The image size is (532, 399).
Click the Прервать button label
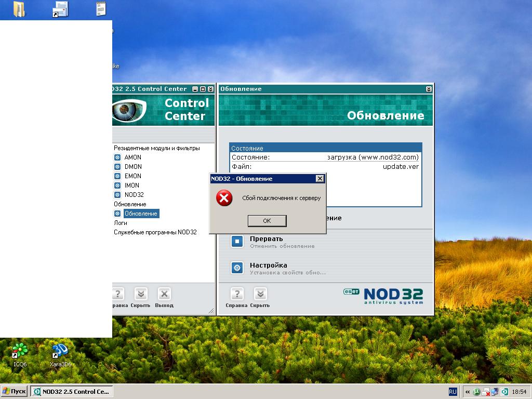click(267, 238)
